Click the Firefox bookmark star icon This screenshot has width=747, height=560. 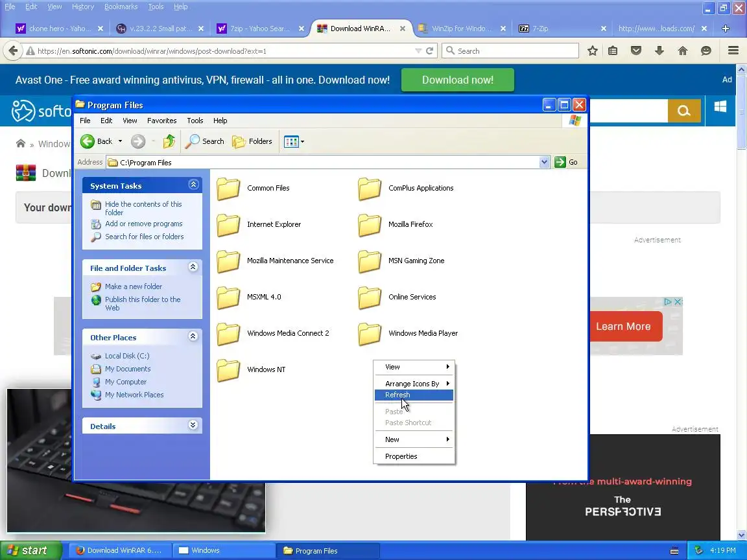pos(592,51)
